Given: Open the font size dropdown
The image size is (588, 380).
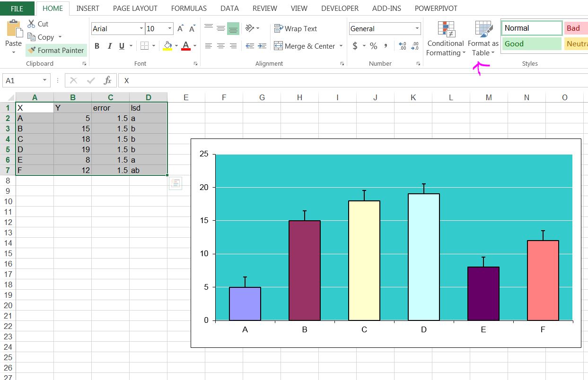Looking at the screenshot, I should click(x=168, y=28).
